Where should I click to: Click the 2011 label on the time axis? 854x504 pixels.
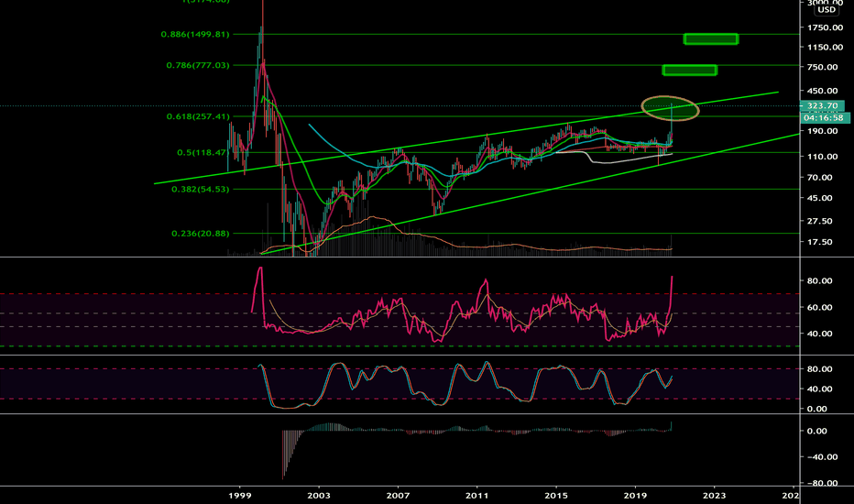point(477,495)
